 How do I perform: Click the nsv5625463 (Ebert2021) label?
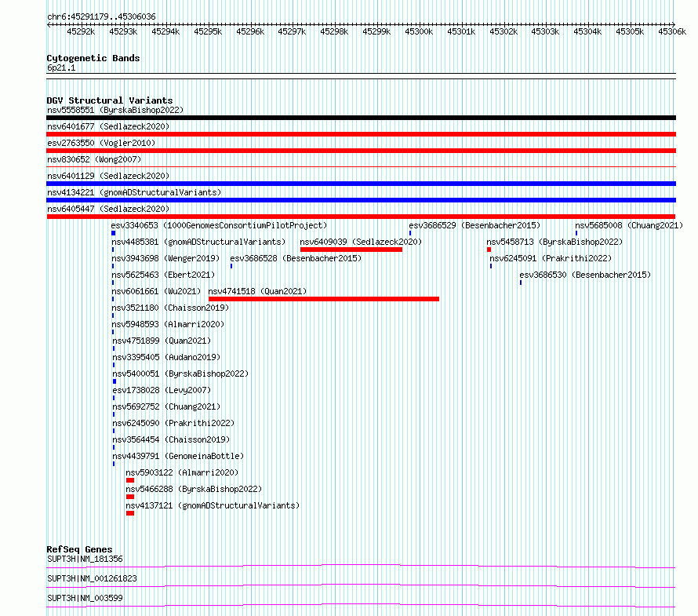[x=163, y=275]
